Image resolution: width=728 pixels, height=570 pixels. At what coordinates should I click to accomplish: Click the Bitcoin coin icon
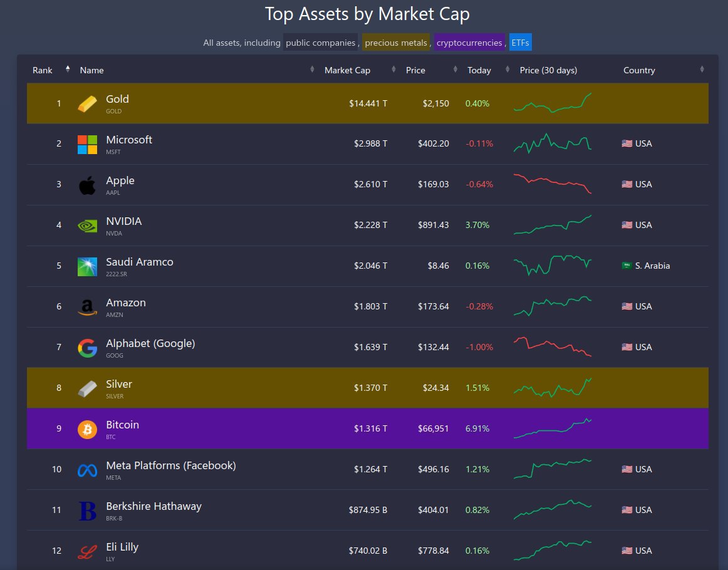[87, 428]
